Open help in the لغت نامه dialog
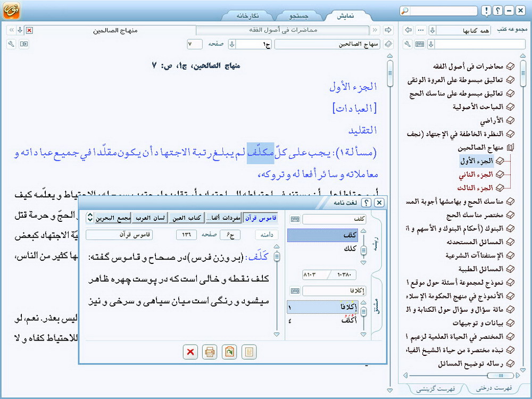This screenshot has height=399, width=532. click(366, 203)
